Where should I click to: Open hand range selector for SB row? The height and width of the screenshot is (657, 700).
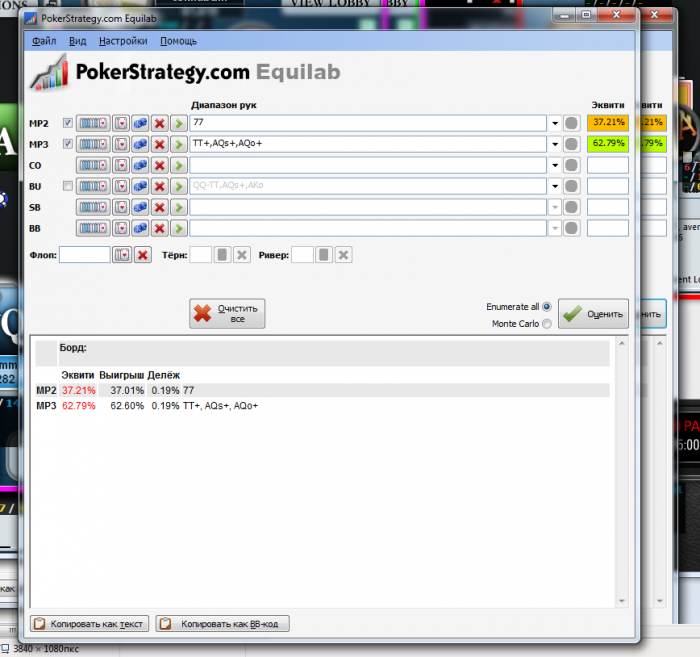pyautogui.click(x=93, y=207)
